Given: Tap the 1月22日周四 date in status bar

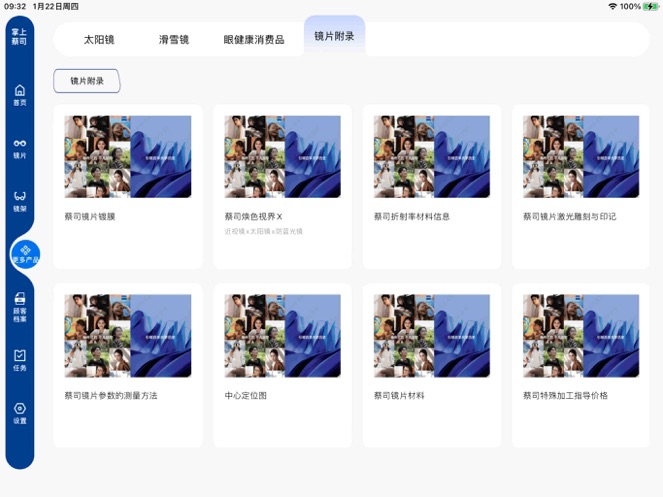Looking at the screenshot, I should pos(55,6).
